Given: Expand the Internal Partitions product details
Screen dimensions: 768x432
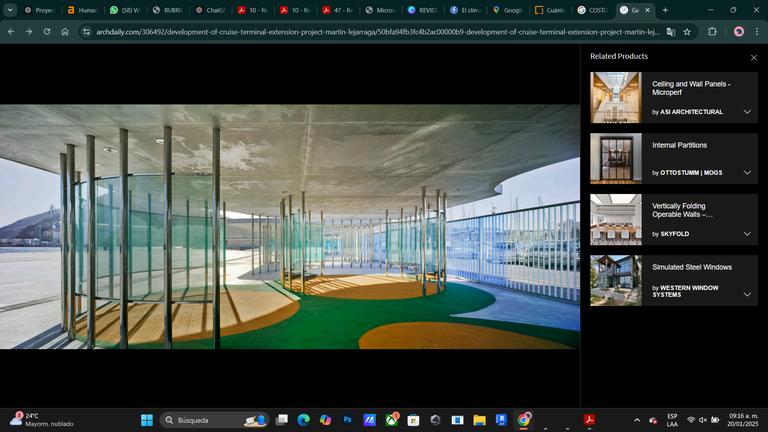Looking at the screenshot, I should coord(747,172).
